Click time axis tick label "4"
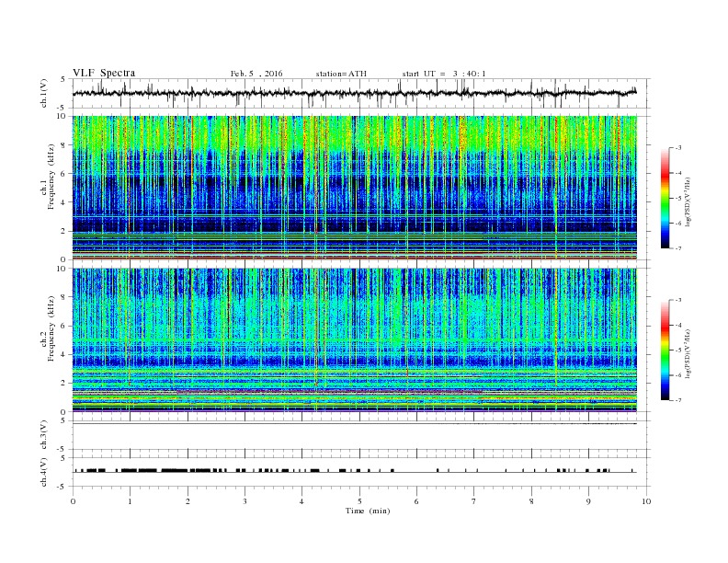 (x=301, y=501)
